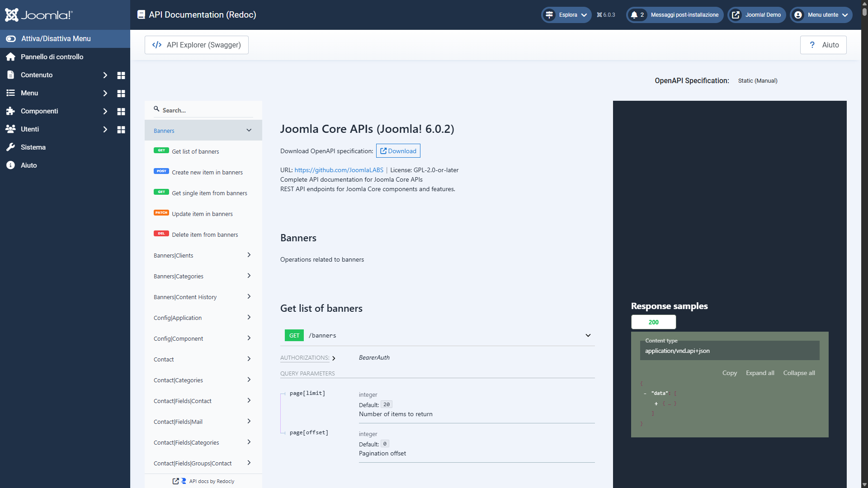Click Expand all in the response sample
This screenshot has width=868, height=488.
pyautogui.click(x=759, y=373)
